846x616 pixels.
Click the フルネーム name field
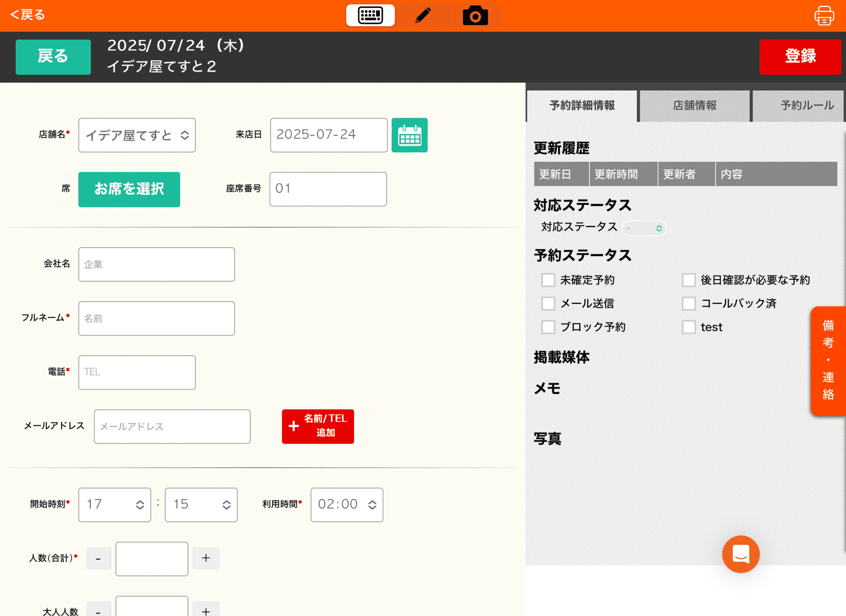click(157, 319)
